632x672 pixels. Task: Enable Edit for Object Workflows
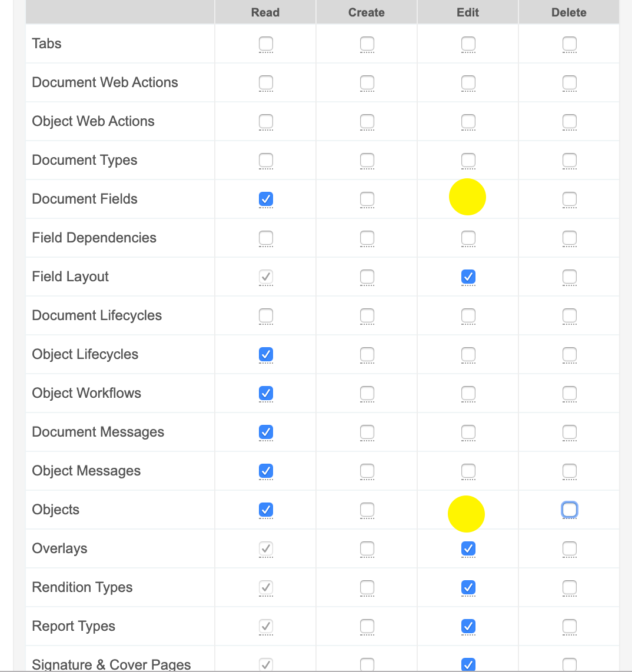pos(468,393)
